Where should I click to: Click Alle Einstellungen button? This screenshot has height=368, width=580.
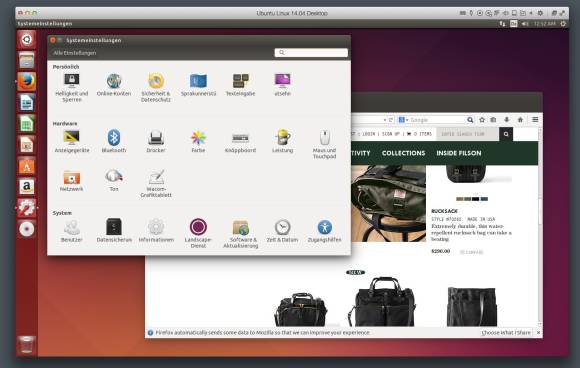pos(74,53)
